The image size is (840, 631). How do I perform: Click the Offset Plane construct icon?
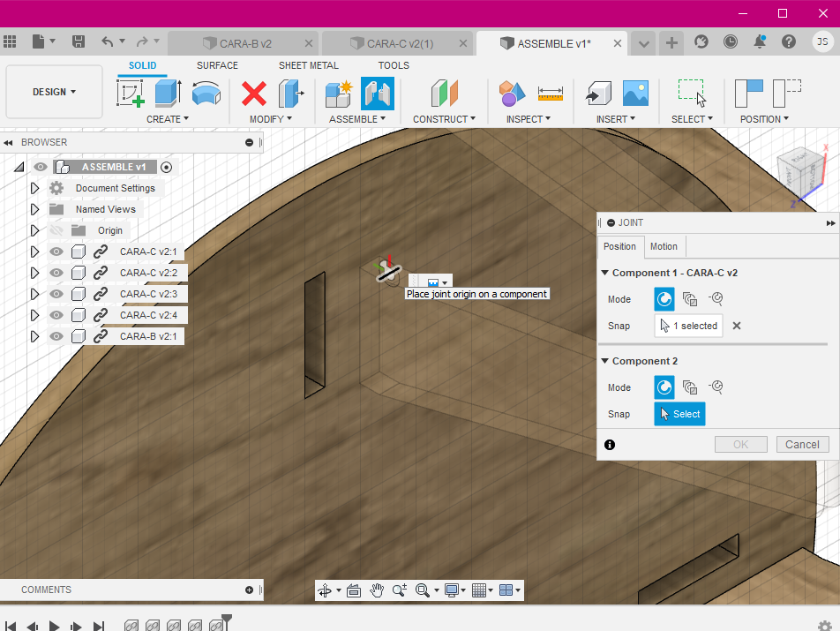(x=444, y=94)
